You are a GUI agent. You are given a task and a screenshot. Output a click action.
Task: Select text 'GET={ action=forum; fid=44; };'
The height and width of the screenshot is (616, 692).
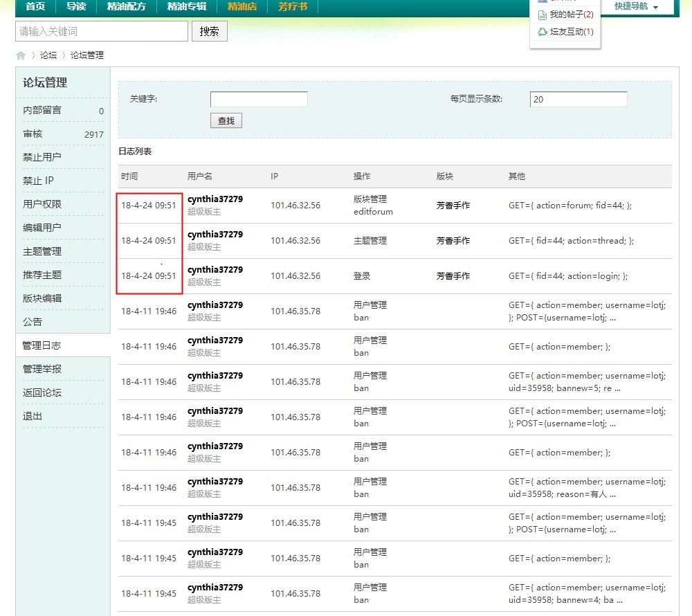570,205
